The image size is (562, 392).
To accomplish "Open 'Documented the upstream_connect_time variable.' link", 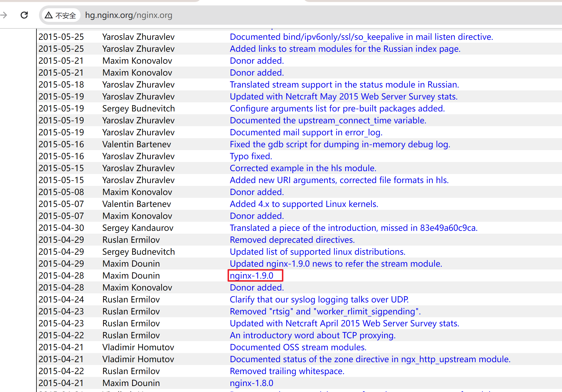I will pos(328,120).
